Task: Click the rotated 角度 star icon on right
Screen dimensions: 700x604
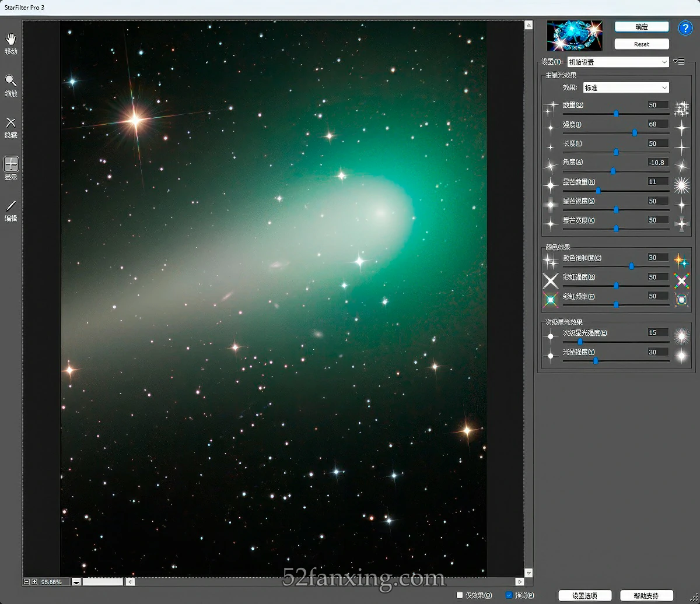Action: click(x=681, y=165)
